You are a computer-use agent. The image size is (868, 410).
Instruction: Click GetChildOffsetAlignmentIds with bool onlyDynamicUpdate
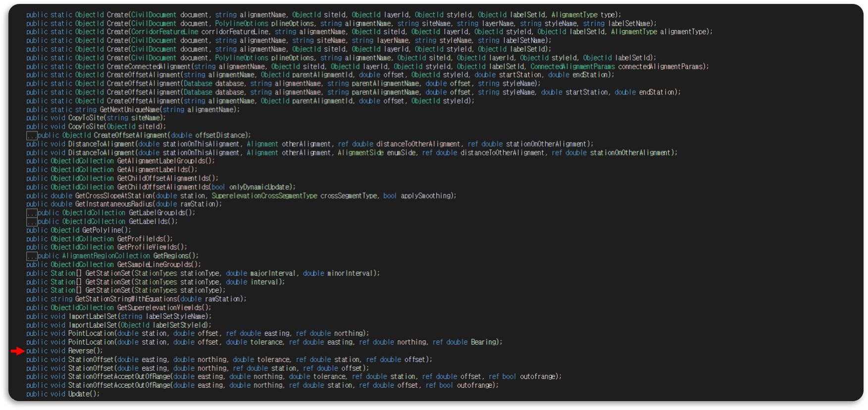click(161, 187)
